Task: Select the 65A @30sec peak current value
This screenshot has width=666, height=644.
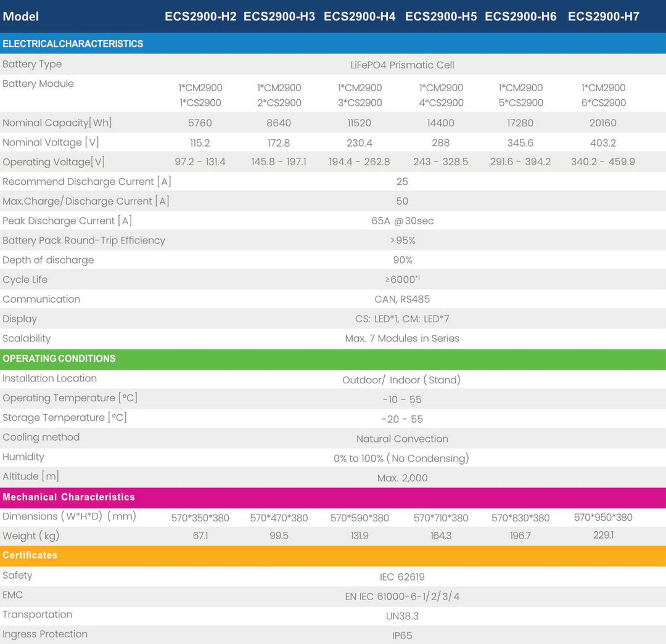Action: coord(402,221)
